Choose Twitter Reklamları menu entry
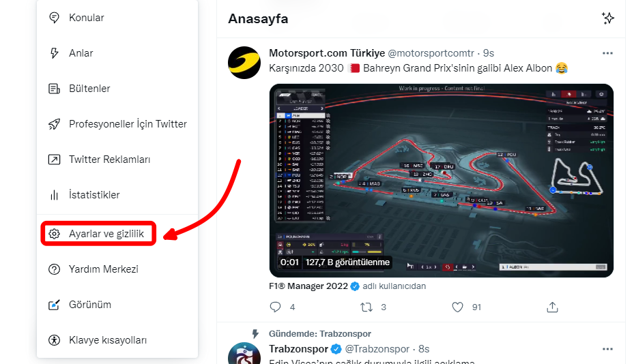This screenshot has height=364, width=634. (x=109, y=160)
